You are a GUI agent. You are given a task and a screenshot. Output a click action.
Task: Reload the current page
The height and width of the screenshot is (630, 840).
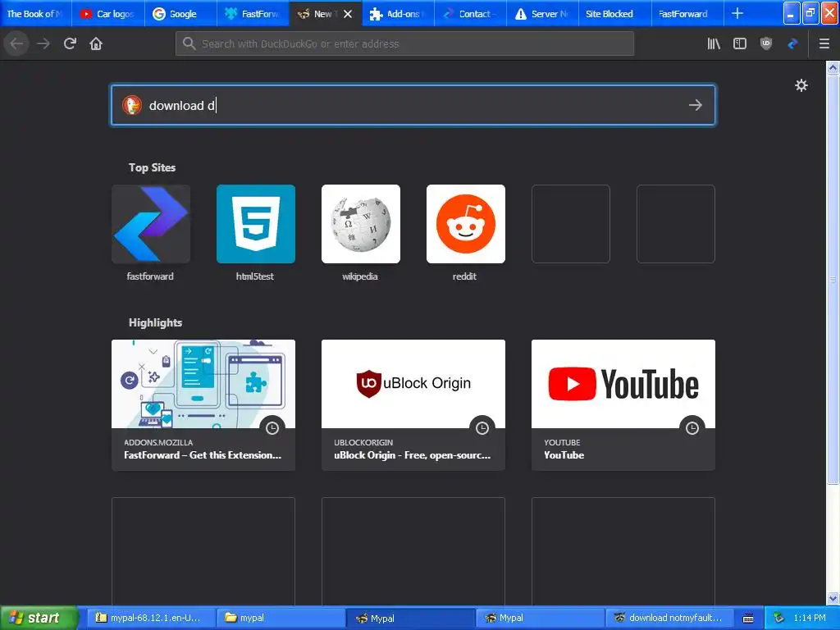click(x=70, y=43)
